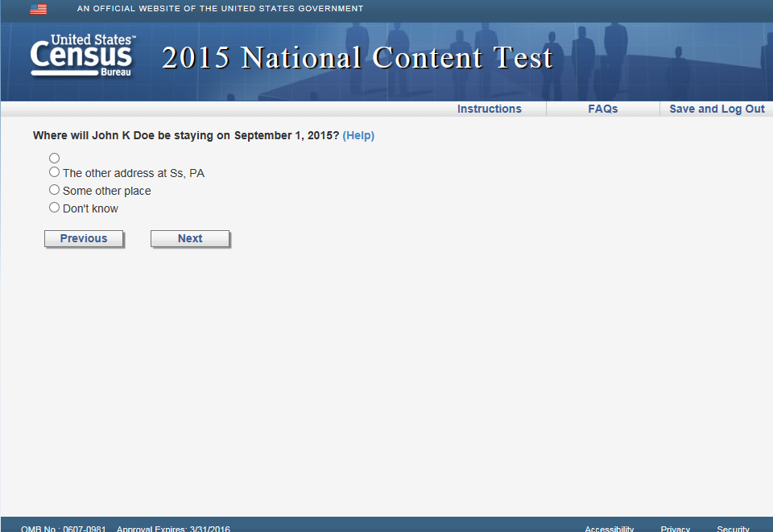Go back with the Previous button
This screenshot has width=773, height=532.
pos(84,238)
